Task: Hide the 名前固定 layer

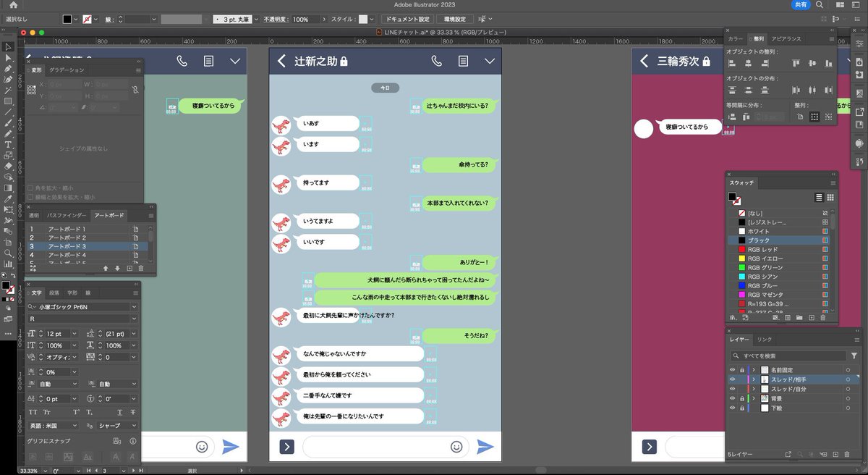Action: tap(732, 369)
